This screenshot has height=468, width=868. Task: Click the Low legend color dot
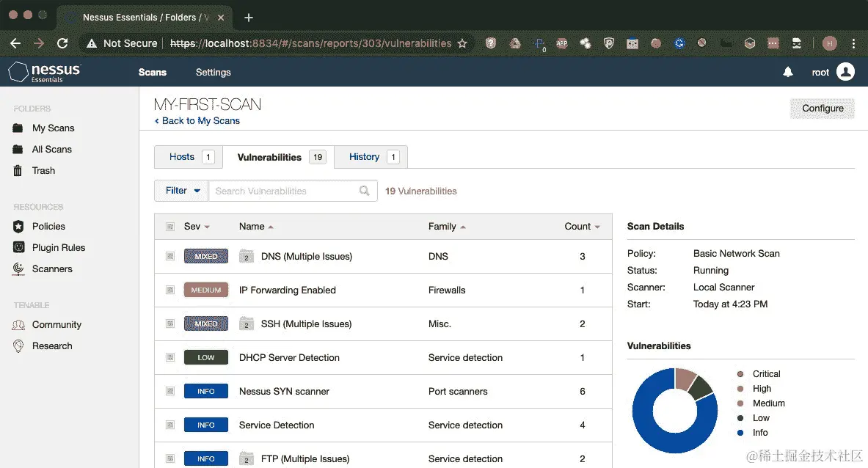tap(740, 417)
